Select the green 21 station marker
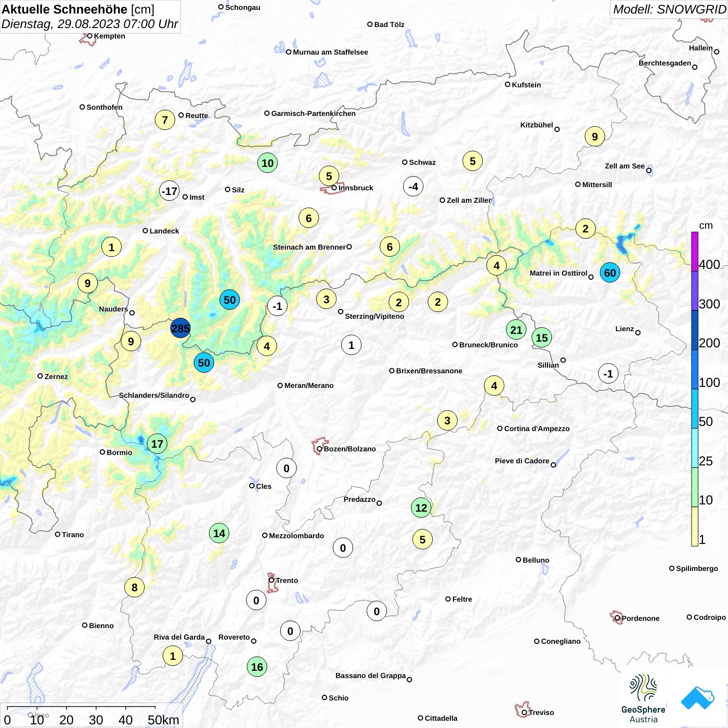The image size is (728, 728). pyautogui.click(x=516, y=330)
